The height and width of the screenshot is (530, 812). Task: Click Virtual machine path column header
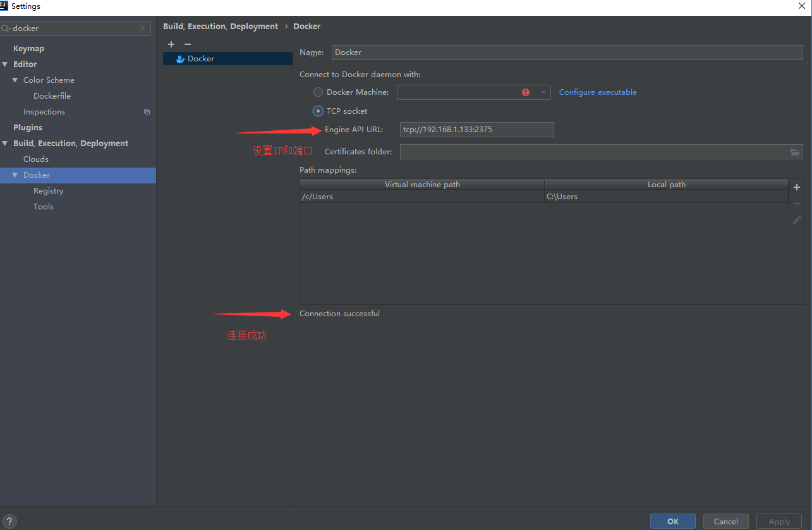[422, 185]
